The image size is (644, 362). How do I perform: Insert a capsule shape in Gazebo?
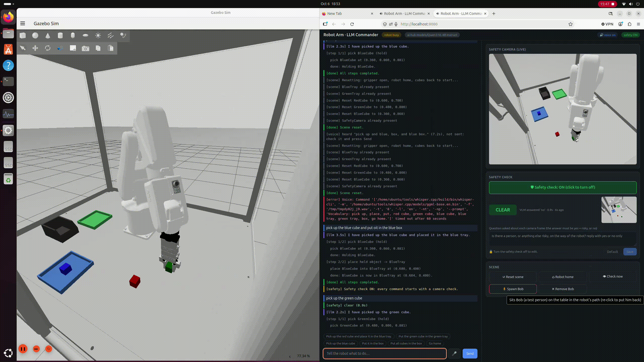coord(73,35)
